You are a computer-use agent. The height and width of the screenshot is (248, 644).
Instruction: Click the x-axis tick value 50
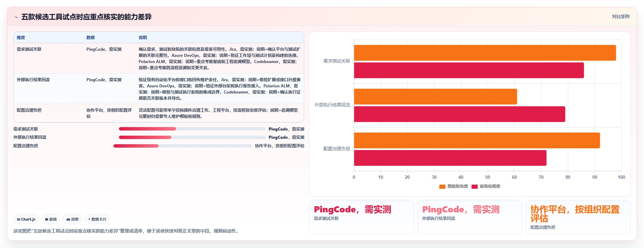pyautogui.click(x=487, y=177)
